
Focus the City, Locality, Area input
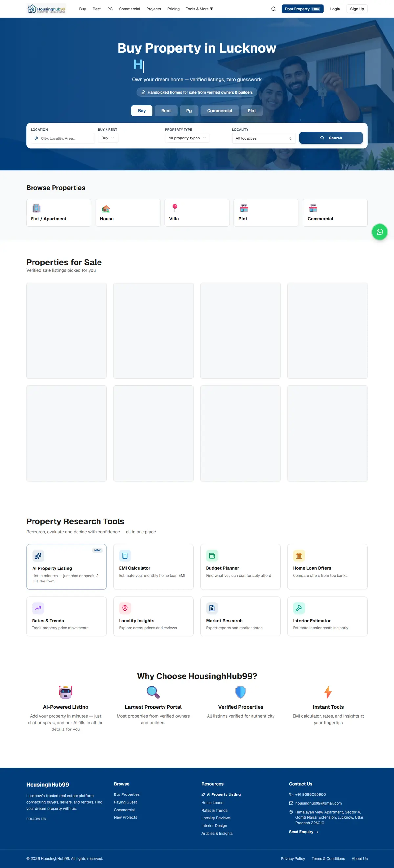(x=63, y=138)
